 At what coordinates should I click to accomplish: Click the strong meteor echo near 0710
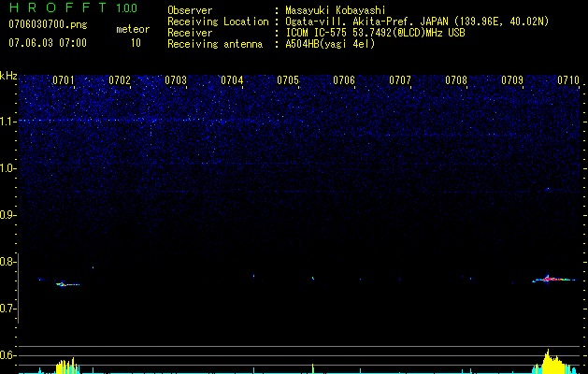[553, 279]
